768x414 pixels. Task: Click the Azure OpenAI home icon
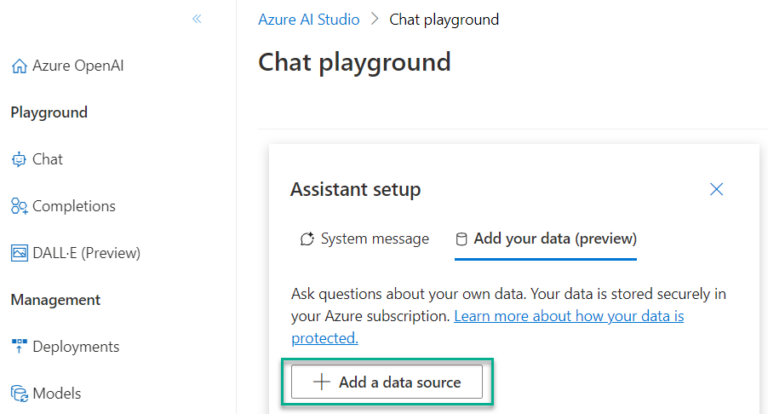18,66
